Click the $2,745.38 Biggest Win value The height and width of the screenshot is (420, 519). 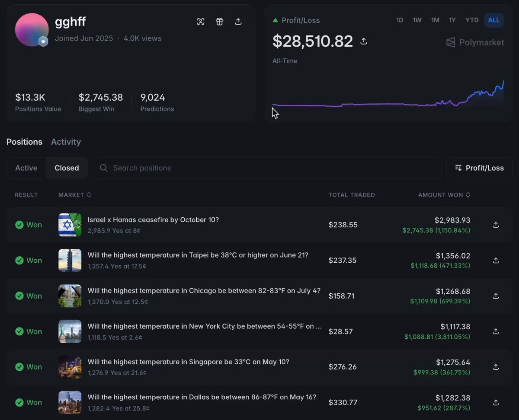tap(101, 97)
